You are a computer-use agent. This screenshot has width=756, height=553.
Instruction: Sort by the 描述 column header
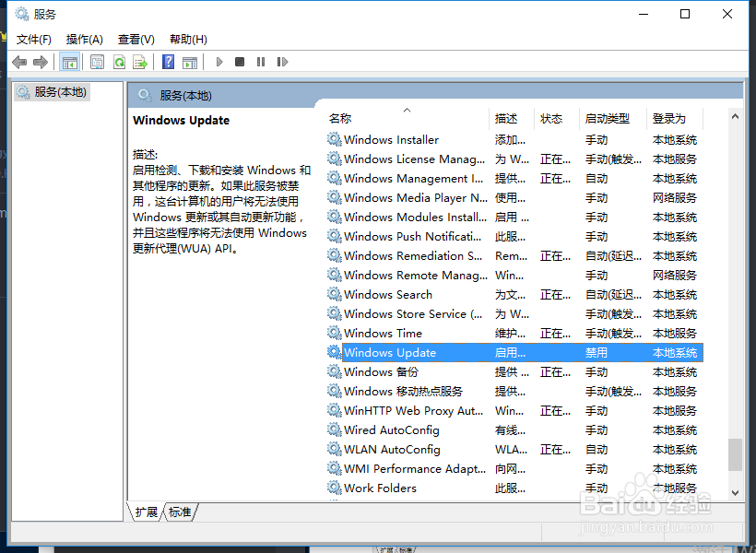pos(512,118)
